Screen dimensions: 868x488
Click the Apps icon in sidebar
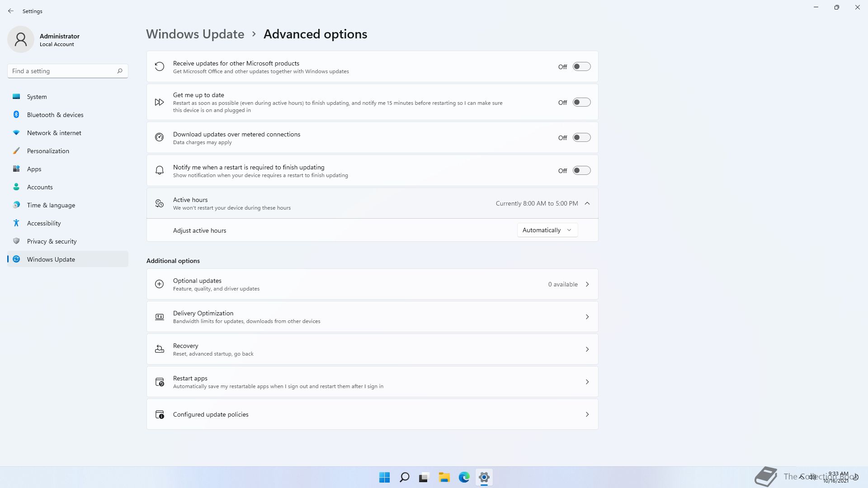[16, 169]
